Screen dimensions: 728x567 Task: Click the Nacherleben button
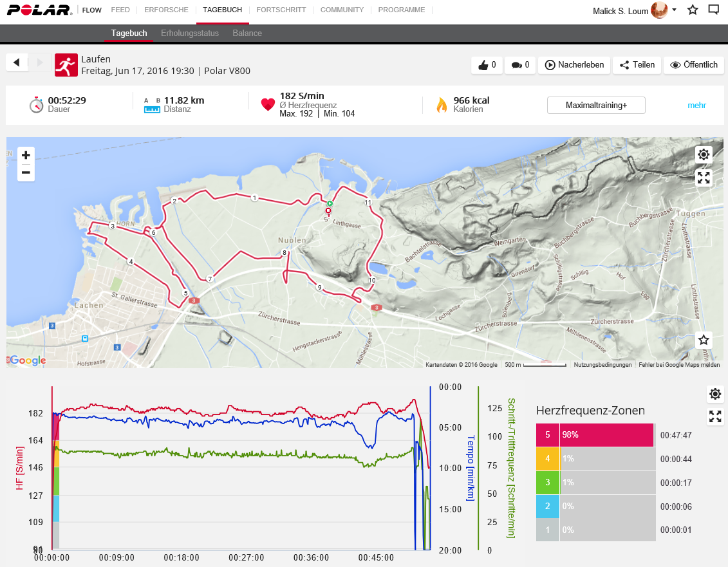coord(574,65)
